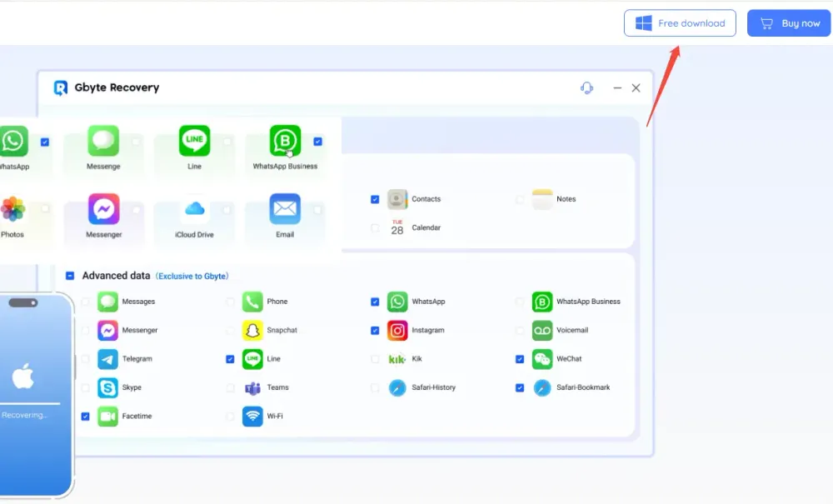Click the Instagram icon
This screenshot has width=833, height=504.
point(397,331)
